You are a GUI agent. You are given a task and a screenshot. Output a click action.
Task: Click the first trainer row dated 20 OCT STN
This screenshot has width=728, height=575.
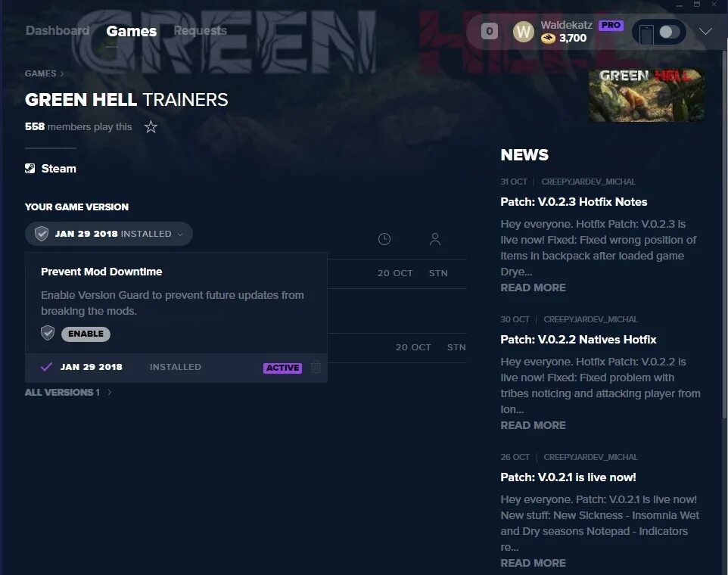click(397, 273)
